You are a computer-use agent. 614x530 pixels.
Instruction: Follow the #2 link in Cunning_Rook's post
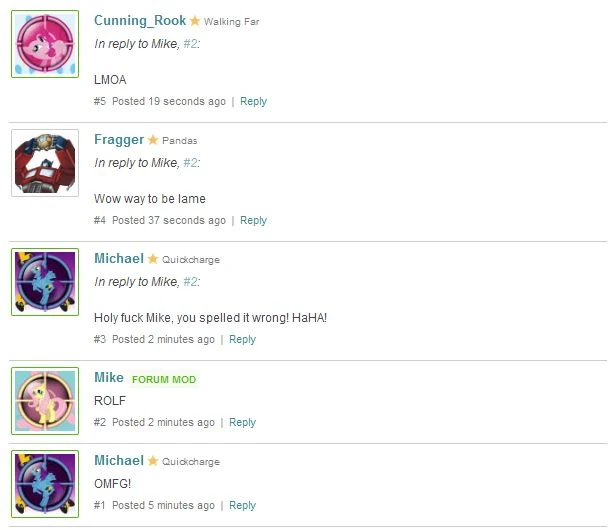[190, 44]
